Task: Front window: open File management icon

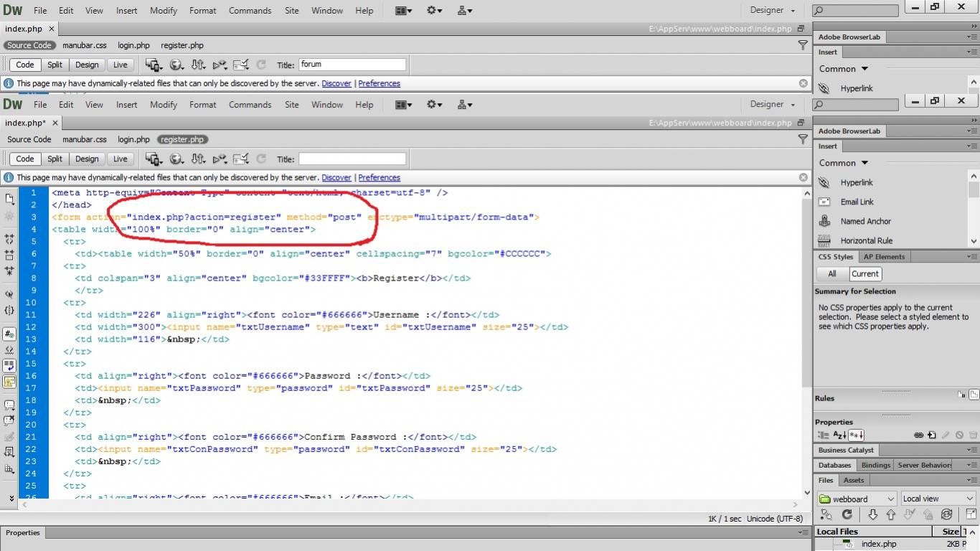Action: point(198,159)
